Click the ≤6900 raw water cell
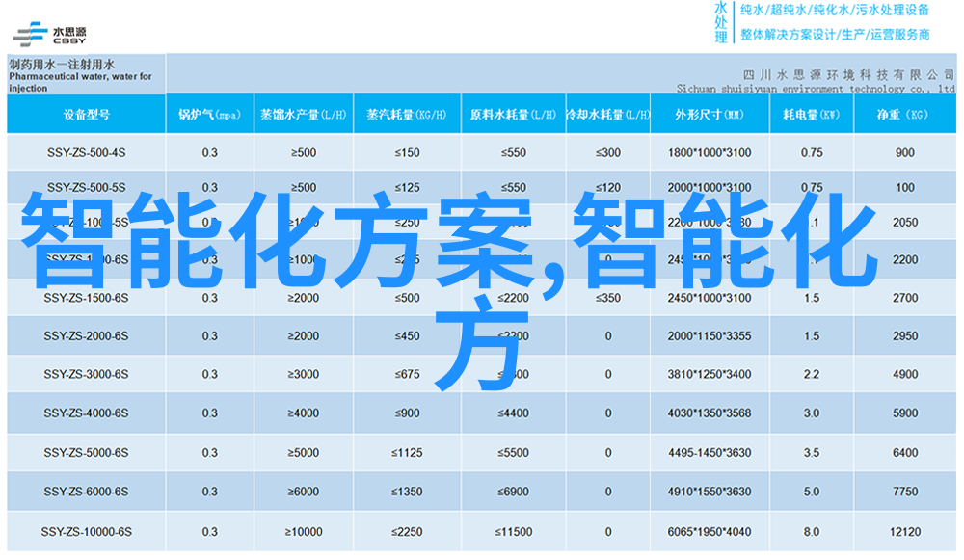Screen dimensions: 964x560 (x=514, y=492)
